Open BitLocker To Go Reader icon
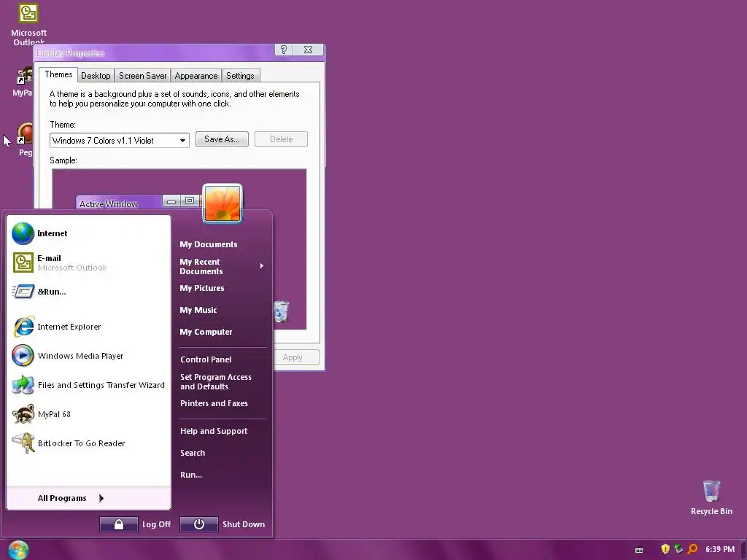This screenshot has height=560, width=747. click(x=23, y=443)
